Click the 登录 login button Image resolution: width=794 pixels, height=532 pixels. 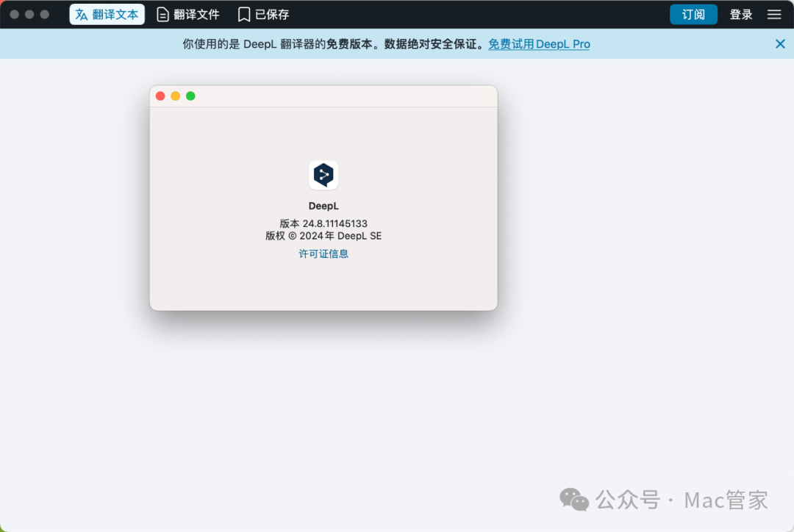[741, 15]
